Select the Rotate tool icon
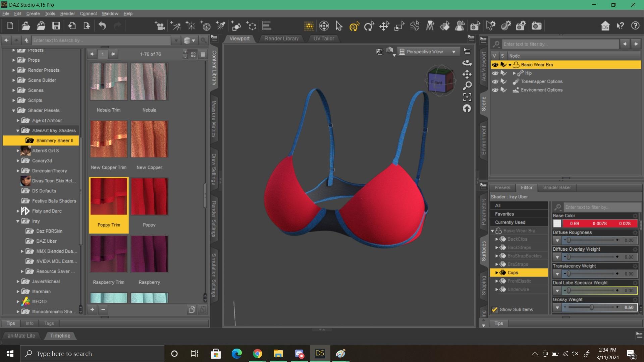This screenshot has width=644, height=362. coord(369,26)
